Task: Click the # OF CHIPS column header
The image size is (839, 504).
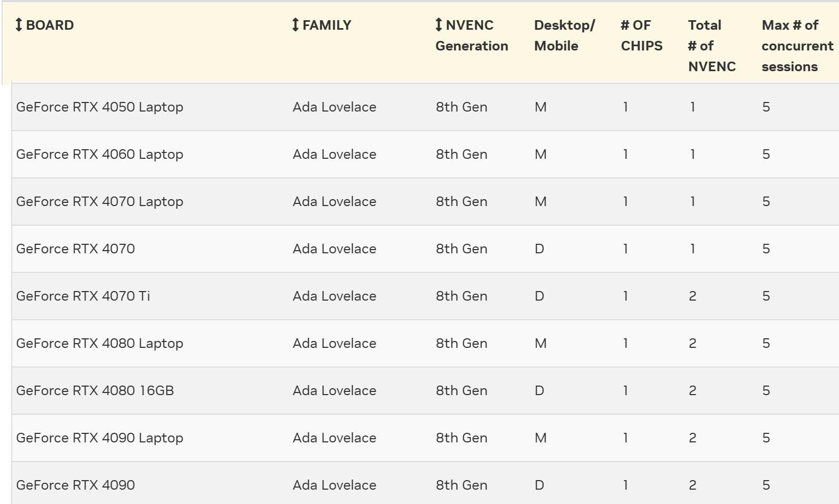Action: 641,36
